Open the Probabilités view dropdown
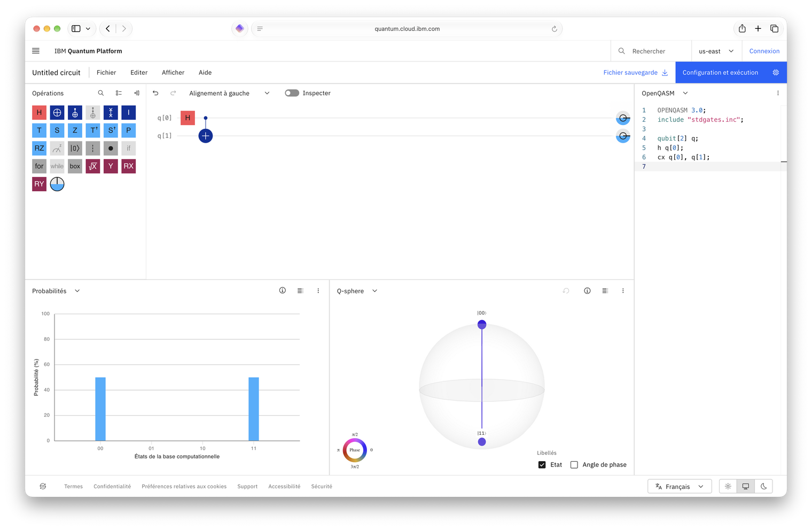The width and height of the screenshot is (812, 530). [56, 291]
